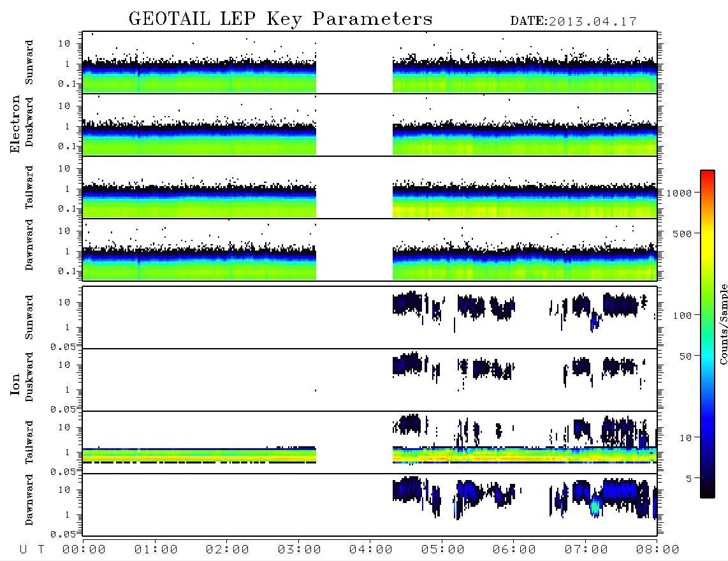Image resolution: width=728 pixels, height=561 pixels.
Task: Click the 5 colorbar scale value
Action: click(688, 479)
